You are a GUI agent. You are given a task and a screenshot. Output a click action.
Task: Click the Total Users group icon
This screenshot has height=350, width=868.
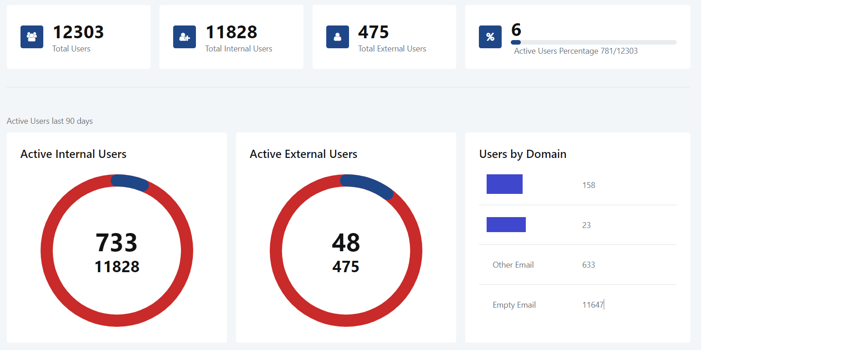click(x=32, y=37)
